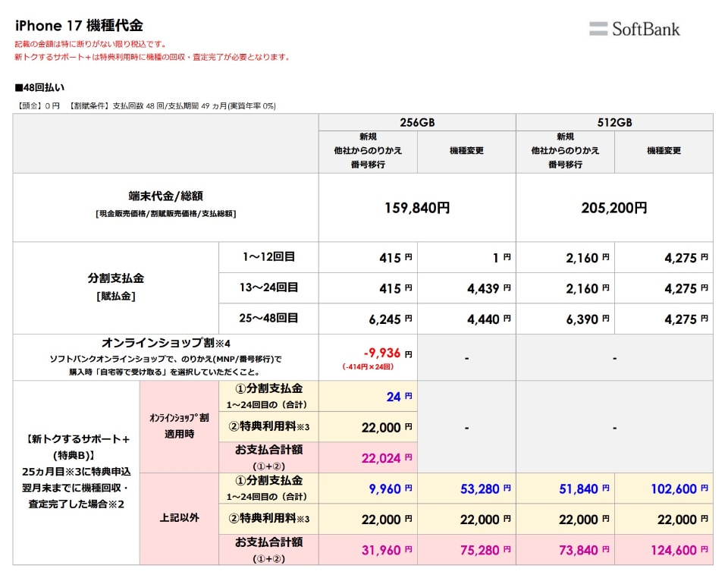Select the magenta "124,600 円" total
728x578 pixels.
click(679, 550)
